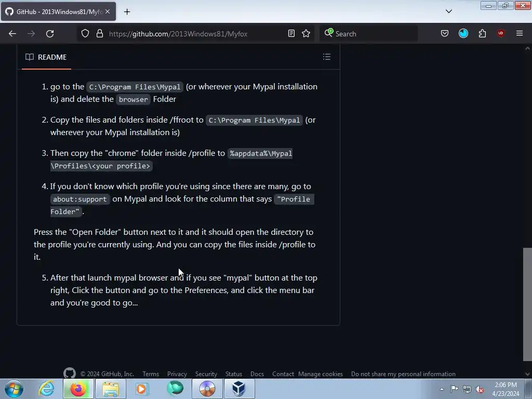Open the Extensions puzzle menu
The height and width of the screenshot is (399, 532).
482,34
